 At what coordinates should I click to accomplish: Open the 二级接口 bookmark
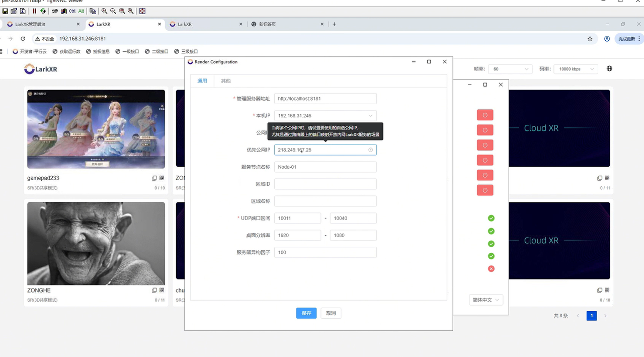(x=156, y=51)
